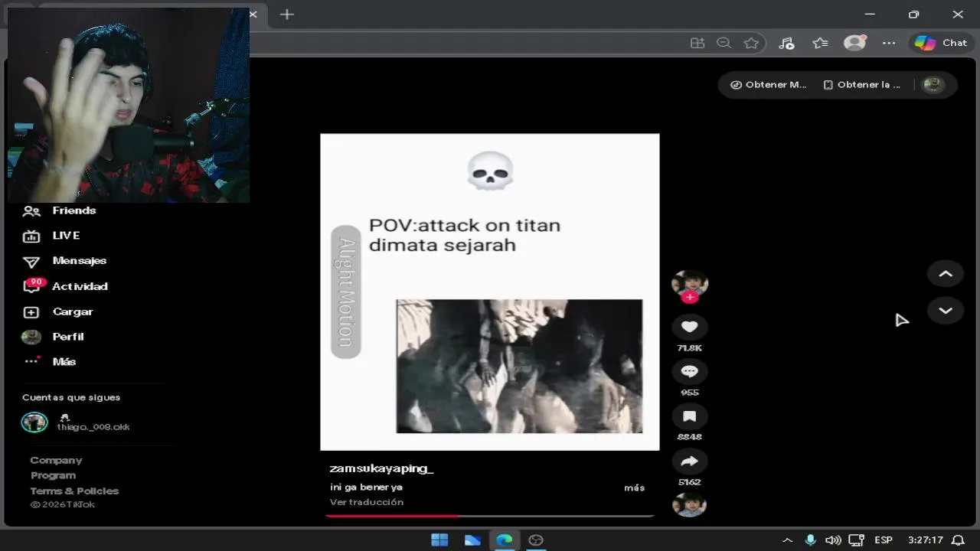Expand Terms & Policies footer section
This screenshot has height=551, width=980.
[74, 491]
